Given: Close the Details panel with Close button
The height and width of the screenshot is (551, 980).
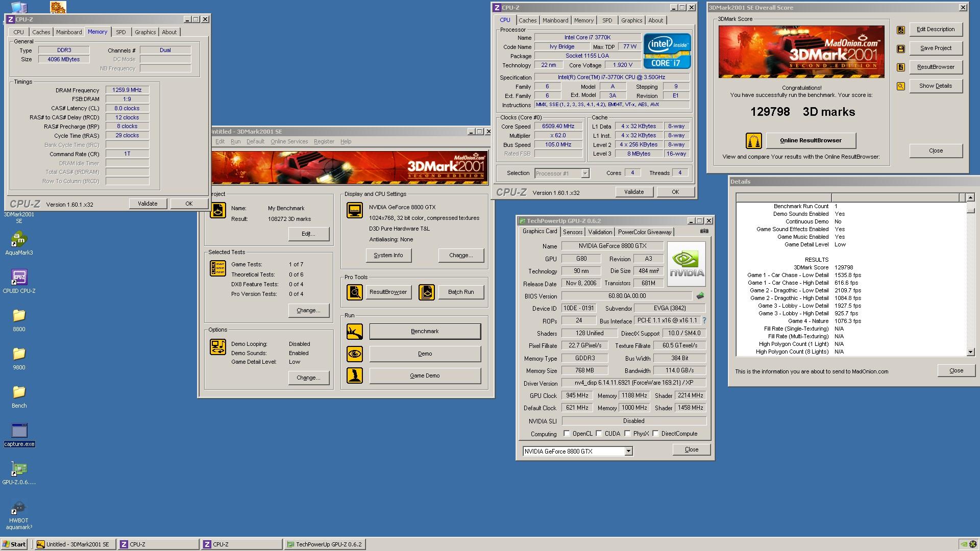Looking at the screenshot, I should tap(956, 371).
